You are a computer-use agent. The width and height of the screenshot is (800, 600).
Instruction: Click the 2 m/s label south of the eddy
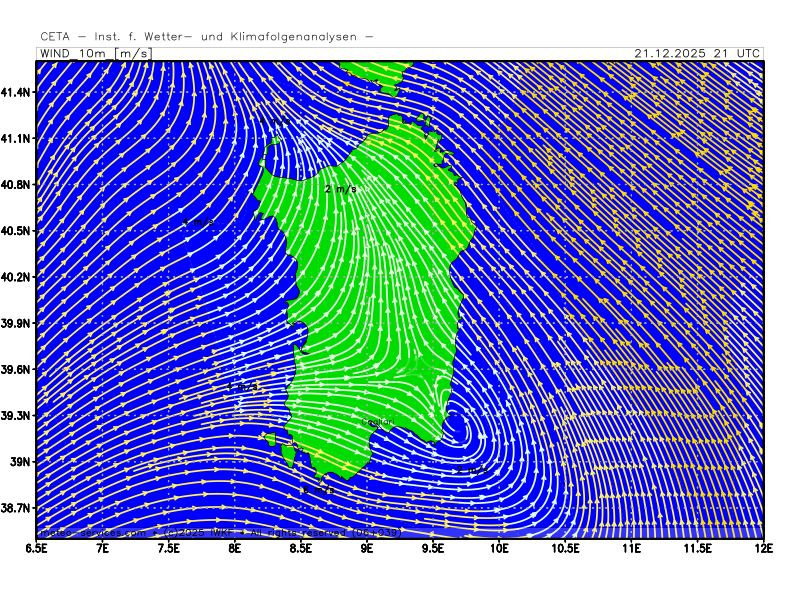coord(471,469)
